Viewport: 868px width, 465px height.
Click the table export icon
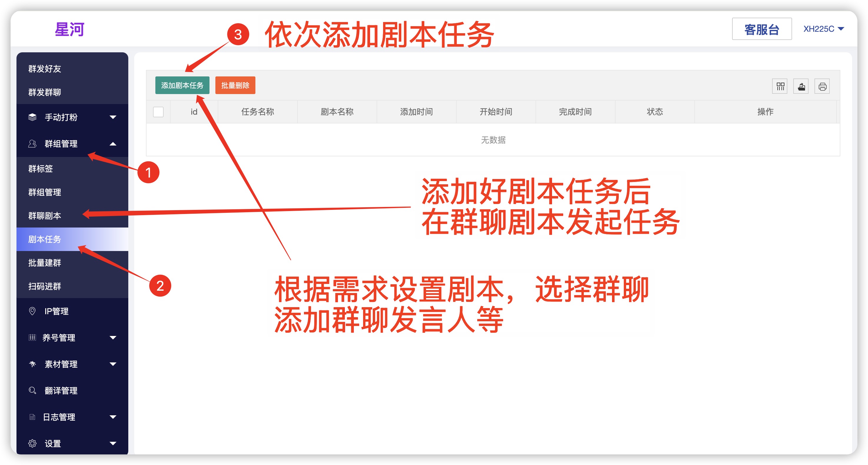[x=801, y=86]
